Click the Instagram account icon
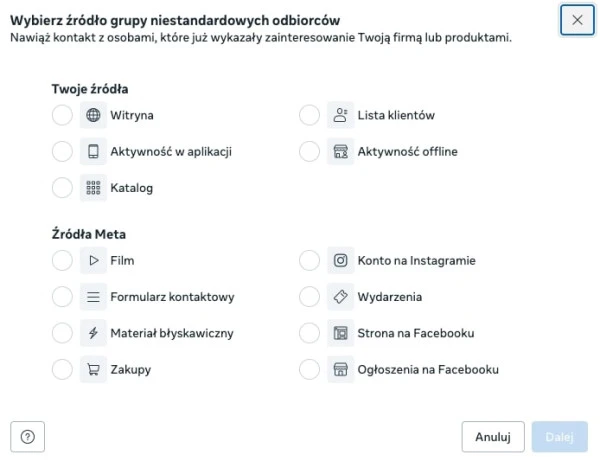The image size is (600, 461). [340, 261]
